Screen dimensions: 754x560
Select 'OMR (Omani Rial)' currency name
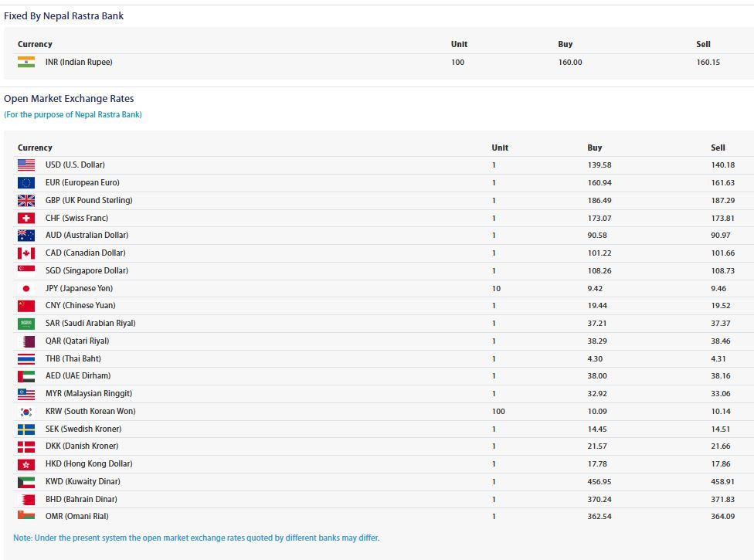[77, 516]
